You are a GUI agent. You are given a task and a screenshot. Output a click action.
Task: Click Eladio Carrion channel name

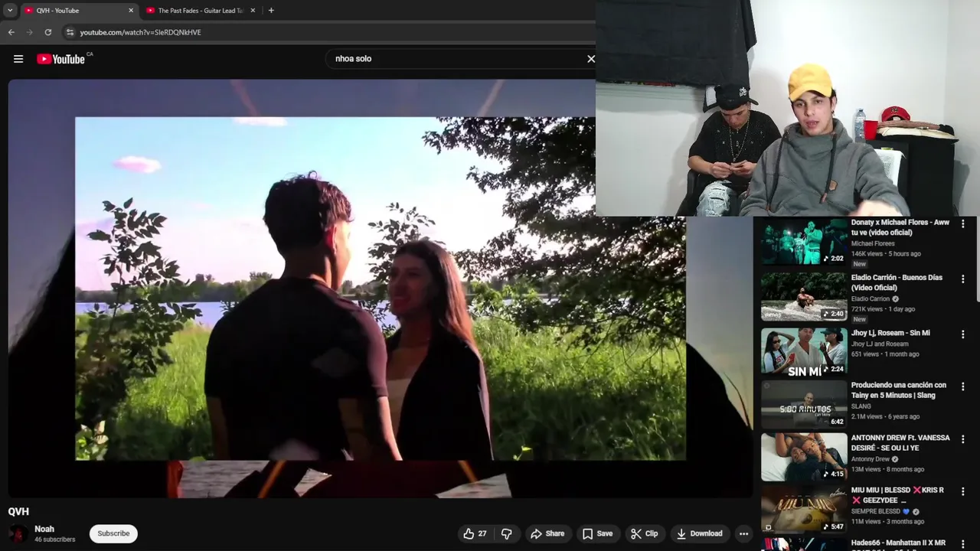871,298
